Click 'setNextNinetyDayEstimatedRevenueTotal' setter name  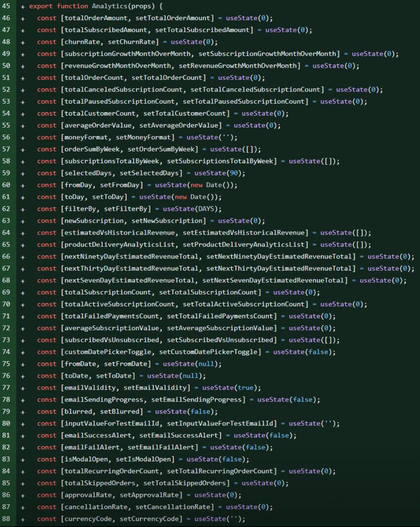[x=279, y=256]
